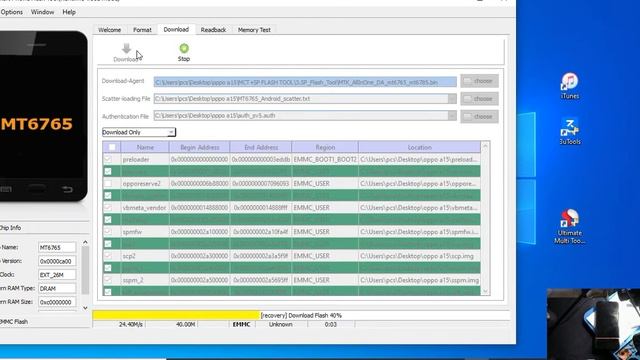This screenshot has width=640, height=360.
Task: Switch to the Welcome tab
Action: (109, 30)
